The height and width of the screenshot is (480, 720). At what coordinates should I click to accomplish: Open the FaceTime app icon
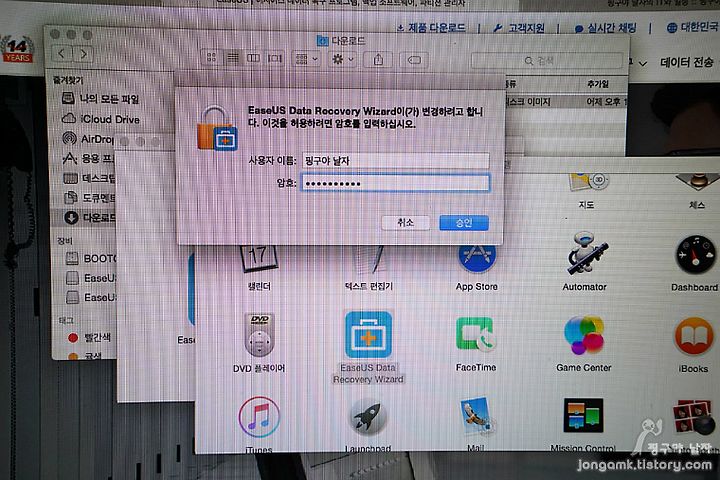(x=476, y=334)
